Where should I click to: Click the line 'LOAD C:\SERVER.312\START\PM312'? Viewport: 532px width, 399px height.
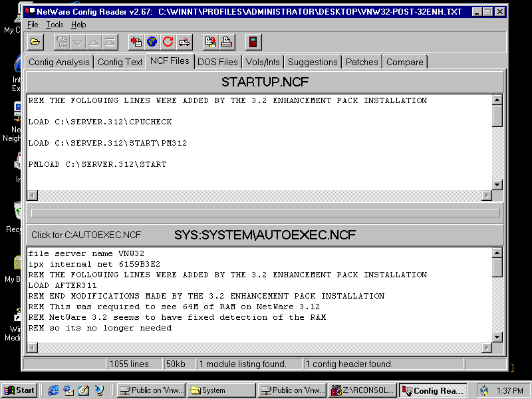(108, 143)
